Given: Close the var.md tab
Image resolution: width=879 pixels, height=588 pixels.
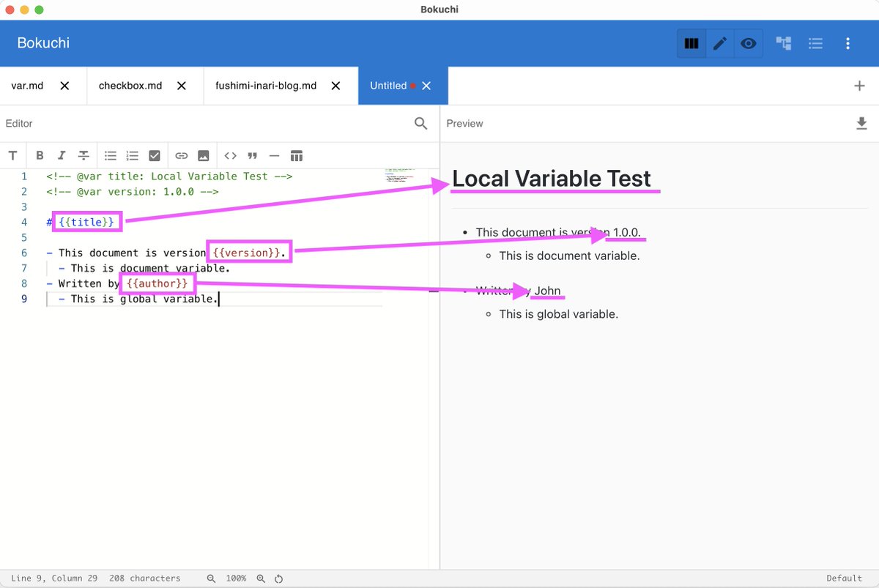Looking at the screenshot, I should point(64,86).
